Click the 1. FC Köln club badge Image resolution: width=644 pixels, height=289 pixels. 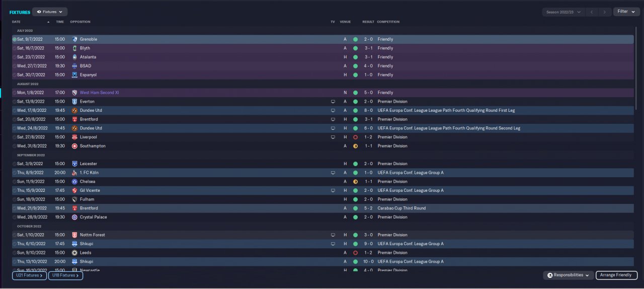[x=74, y=173]
